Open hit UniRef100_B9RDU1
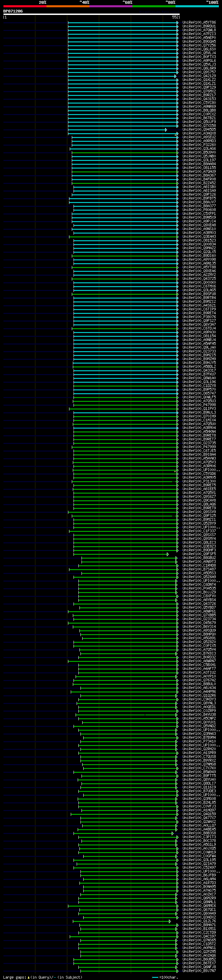This screenshot has height=980, width=222. (x=199, y=26)
